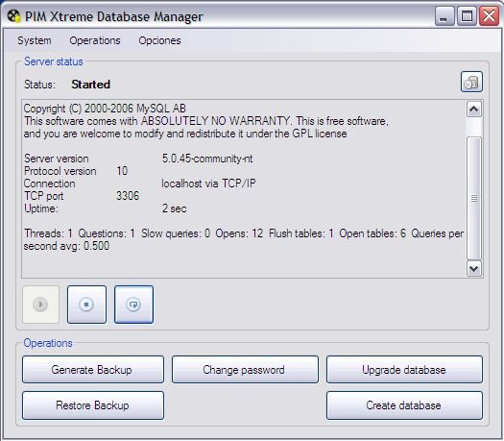
Task: Click the Change password button
Action: (245, 369)
